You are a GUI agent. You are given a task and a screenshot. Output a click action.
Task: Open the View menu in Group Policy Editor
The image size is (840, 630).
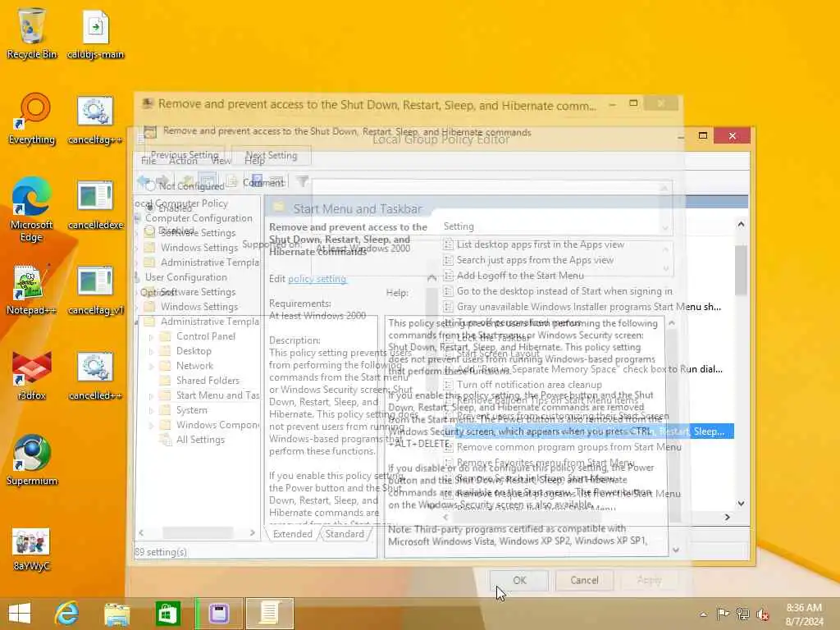coord(221,161)
